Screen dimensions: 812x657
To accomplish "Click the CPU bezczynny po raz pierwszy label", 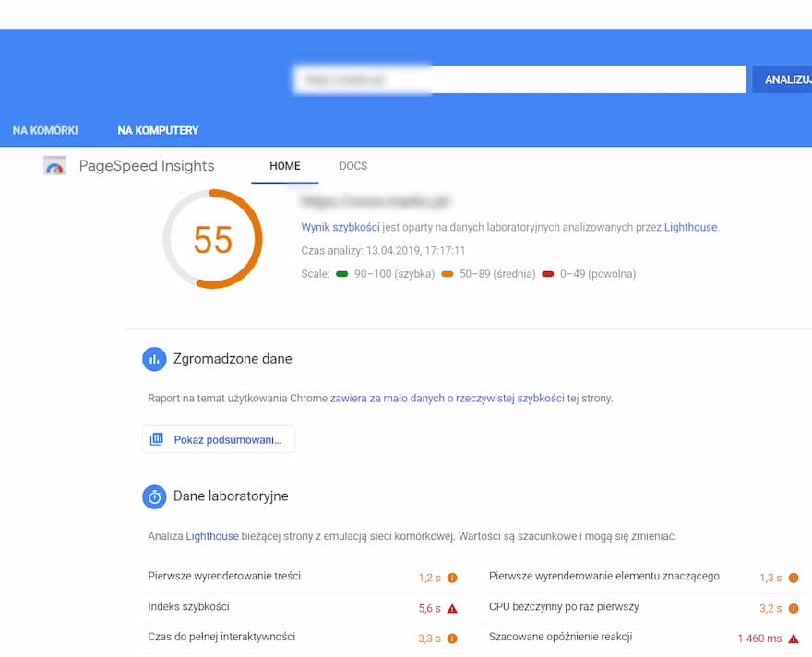I will 564,606.
